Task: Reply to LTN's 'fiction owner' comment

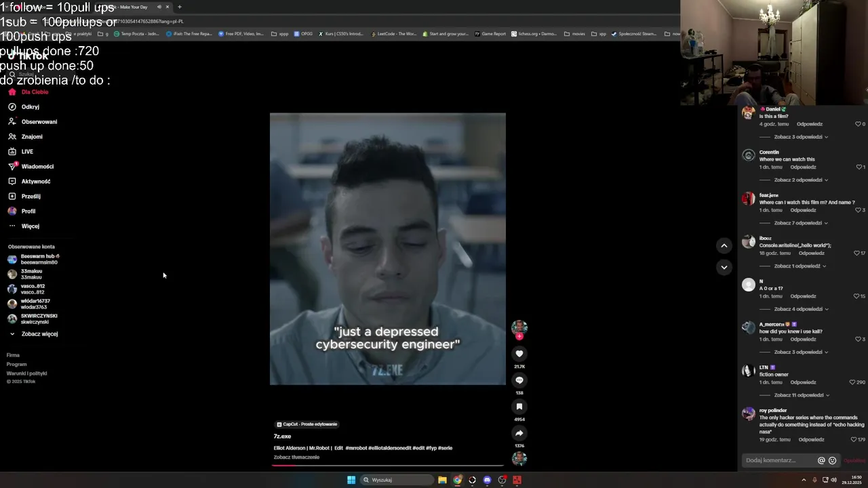Action: (x=803, y=382)
